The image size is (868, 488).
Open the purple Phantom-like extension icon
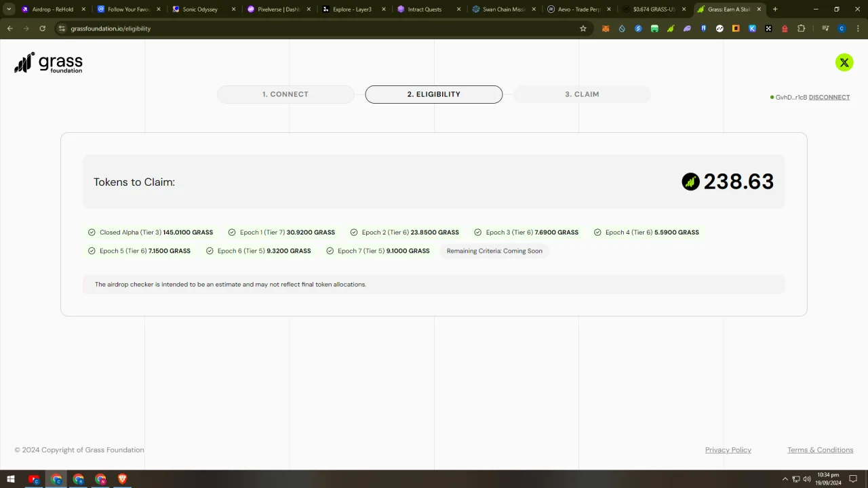click(687, 28)
